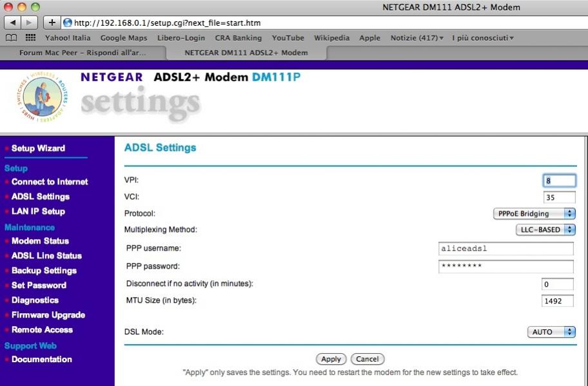Zoom window with green button

coord(35,6)
